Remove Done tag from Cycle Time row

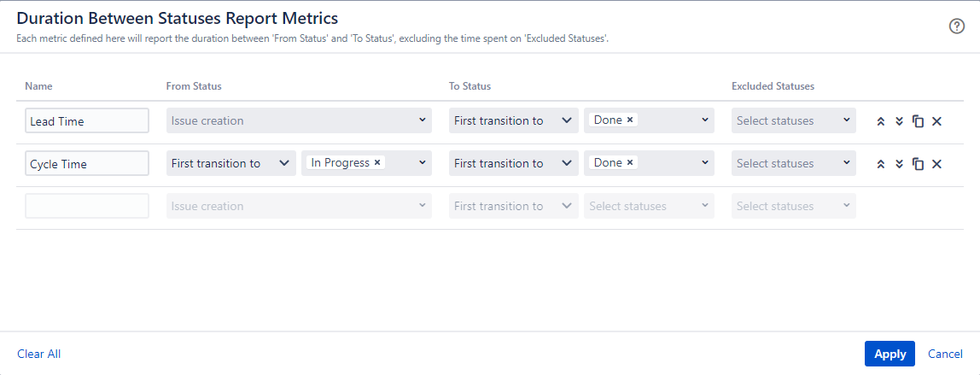point(630,162)
